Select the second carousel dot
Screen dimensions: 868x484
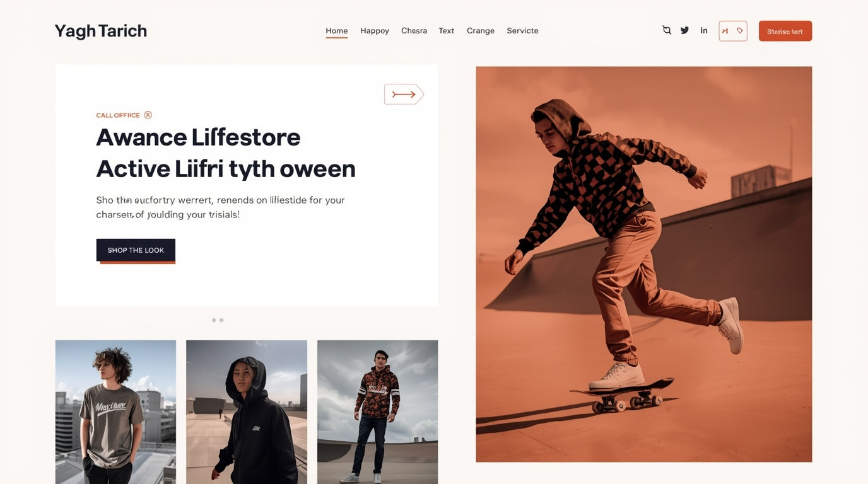point(221,320)
